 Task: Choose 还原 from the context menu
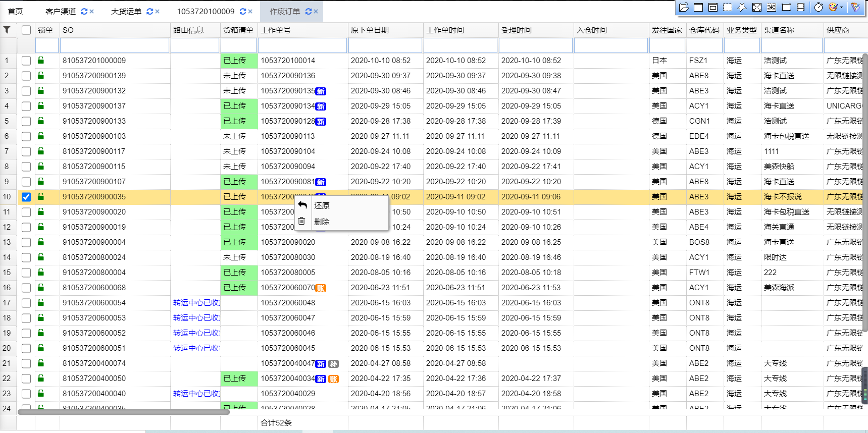322,205
